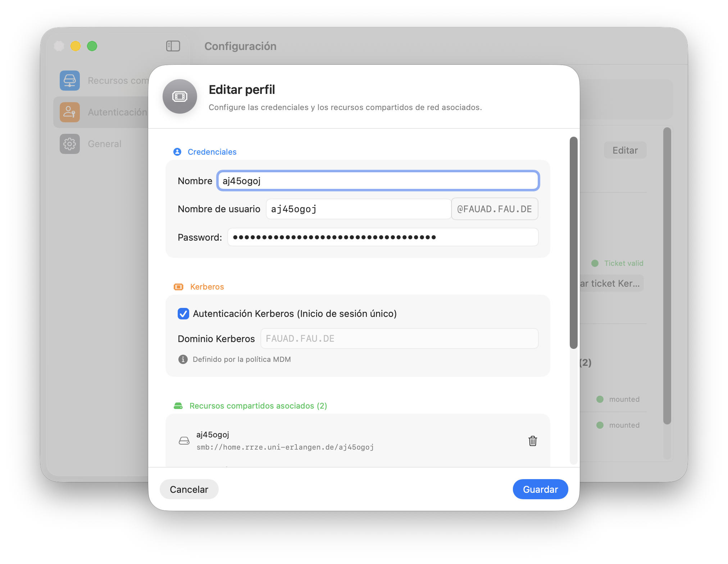728x564 pixels.
Task: Focus the Password input field
Action: pos(383,237)
